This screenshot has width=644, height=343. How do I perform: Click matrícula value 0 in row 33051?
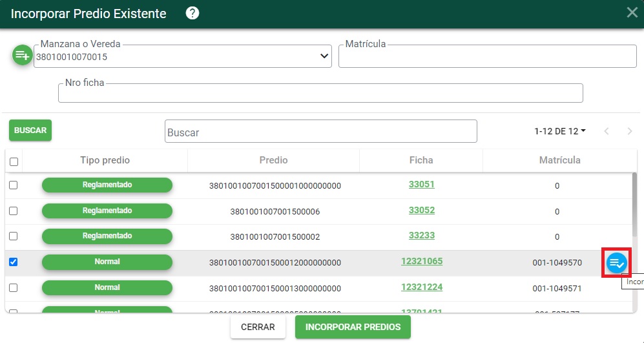click(x=557, y=185)
